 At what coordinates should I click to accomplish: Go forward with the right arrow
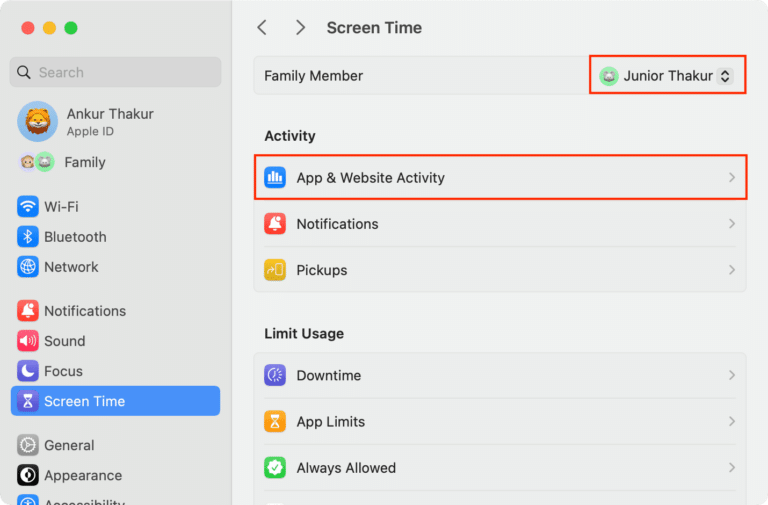point(300,28)
